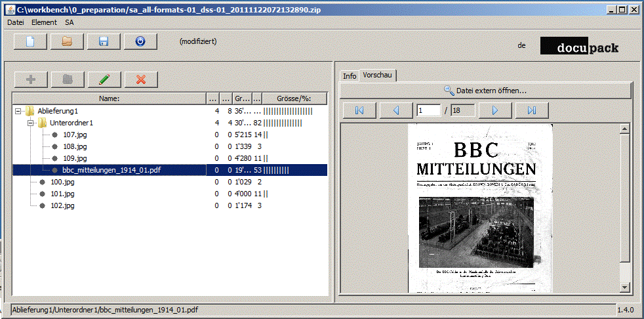644x319 pixels.
Task: Click the new document toolbar button
Action: [30, 41]
